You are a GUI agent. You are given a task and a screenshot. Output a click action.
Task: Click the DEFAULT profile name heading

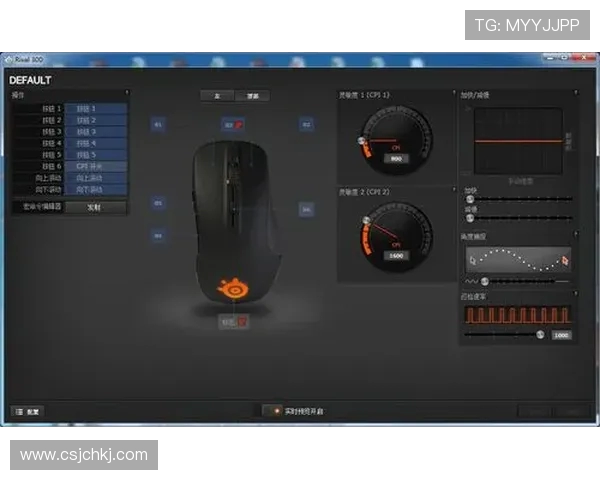coord(30,80)
